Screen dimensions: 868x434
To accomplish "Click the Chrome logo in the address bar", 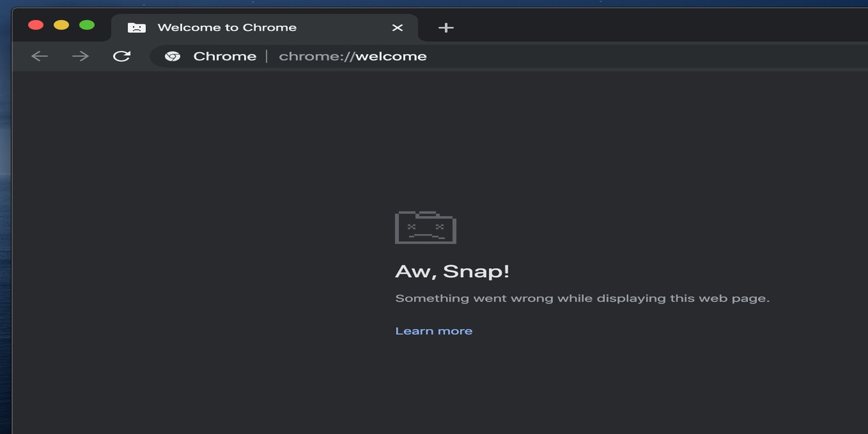I will point(172,56).
